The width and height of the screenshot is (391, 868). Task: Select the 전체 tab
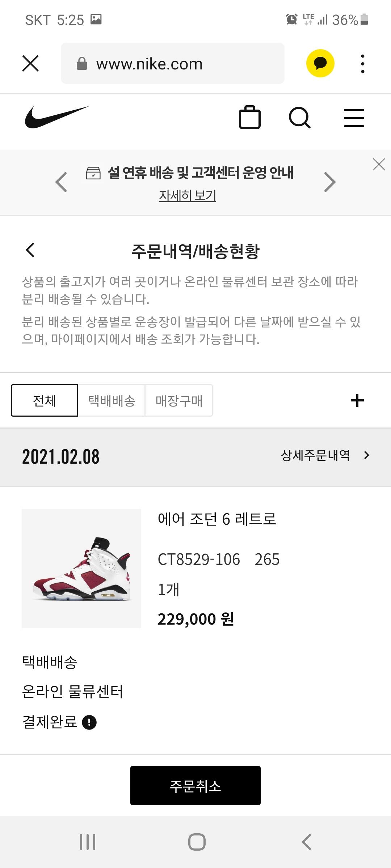point(45,400)
